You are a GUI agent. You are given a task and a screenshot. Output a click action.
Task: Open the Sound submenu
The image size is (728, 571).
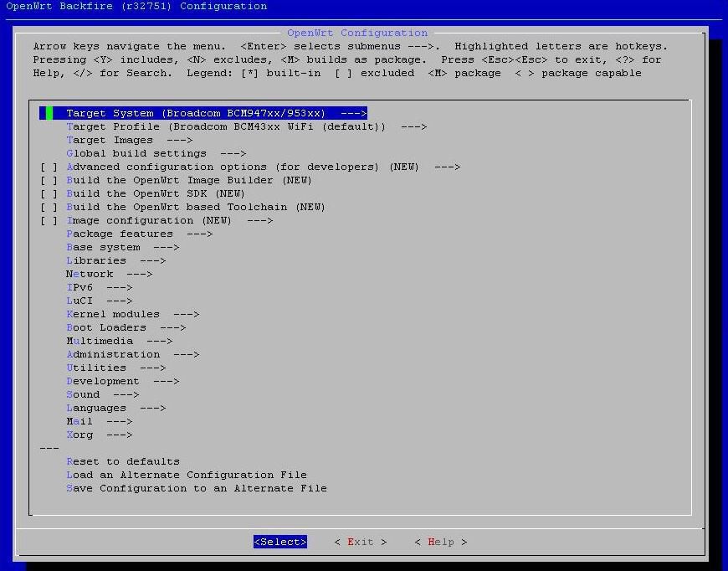click(x=103, y=395)
